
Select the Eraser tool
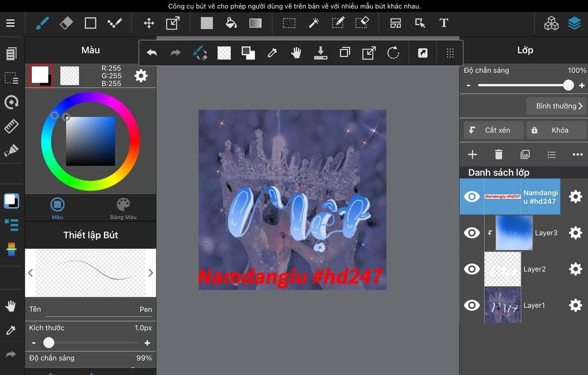(66, 23)
